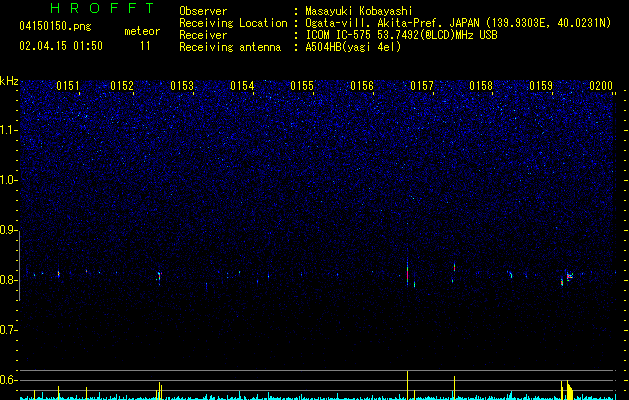Click the HROFFT title text
Viewport: 629px width, 400px height.
(102, 8)
